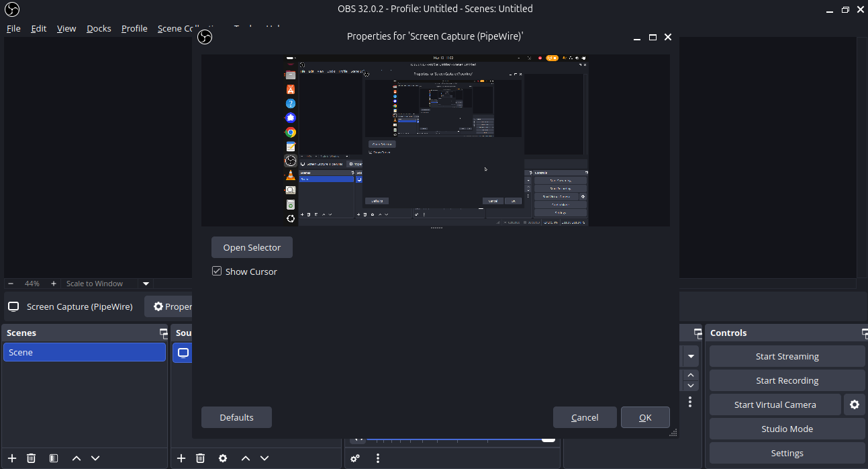
Task: Toggle Start Virtual Camera
Action: coord(775,404)
